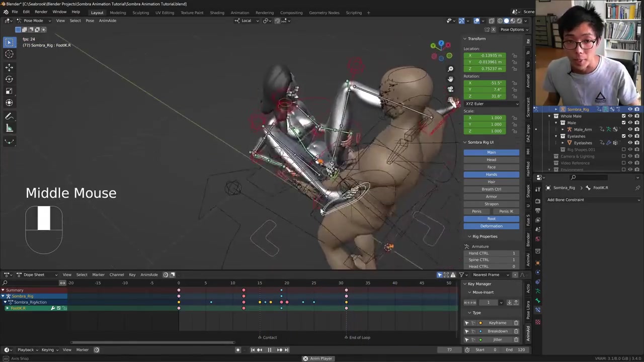644x362 pixels.
Task: Pick the Measure ruler tool
Action: [x=9, y=128]
